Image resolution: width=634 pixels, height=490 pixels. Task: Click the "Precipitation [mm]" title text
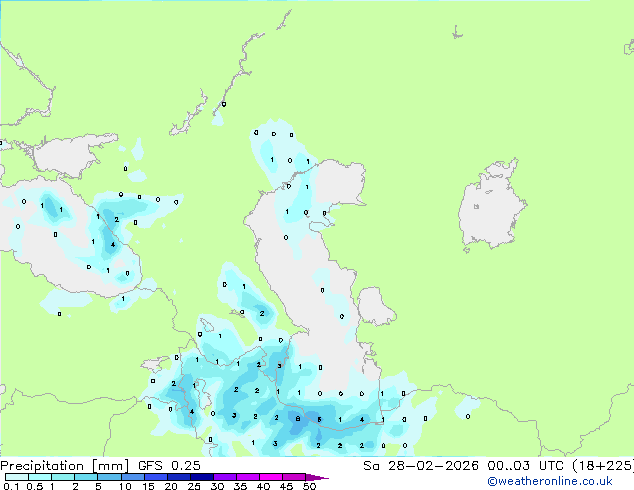tap(64, 466)
